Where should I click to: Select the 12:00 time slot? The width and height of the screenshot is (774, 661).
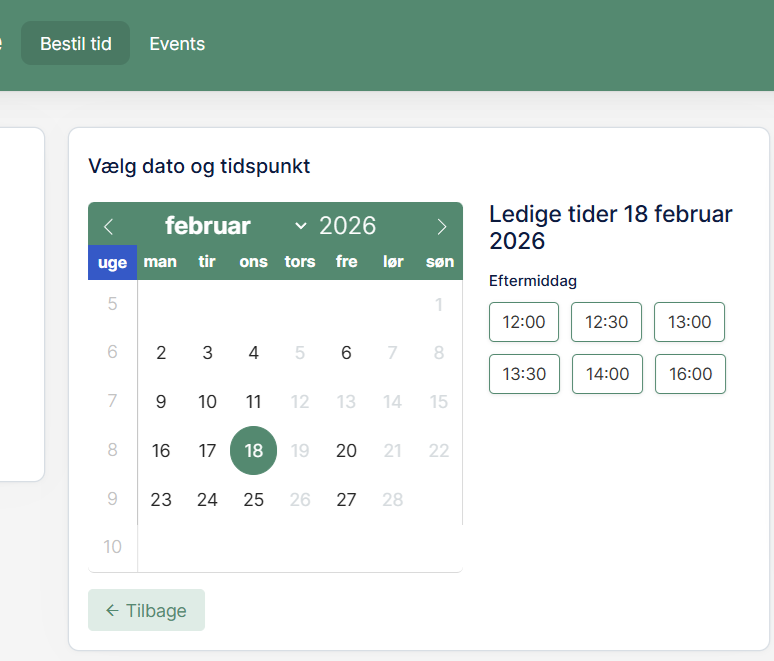(x=524, y=322)
